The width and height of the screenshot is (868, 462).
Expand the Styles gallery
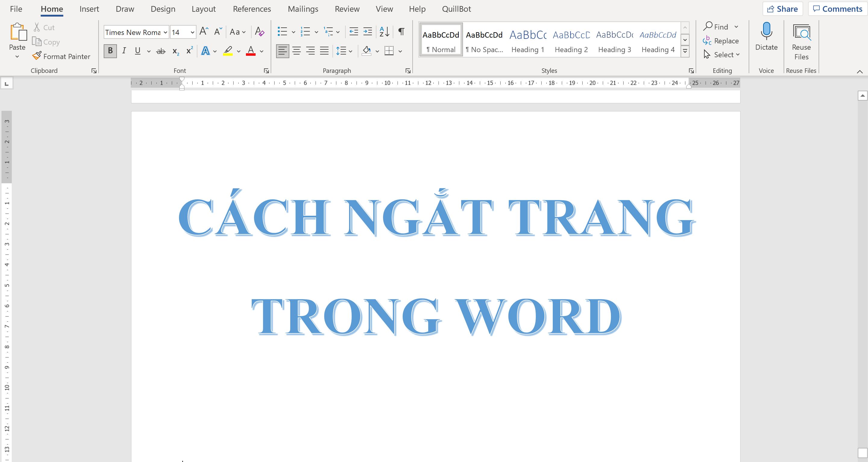[685, 51]
